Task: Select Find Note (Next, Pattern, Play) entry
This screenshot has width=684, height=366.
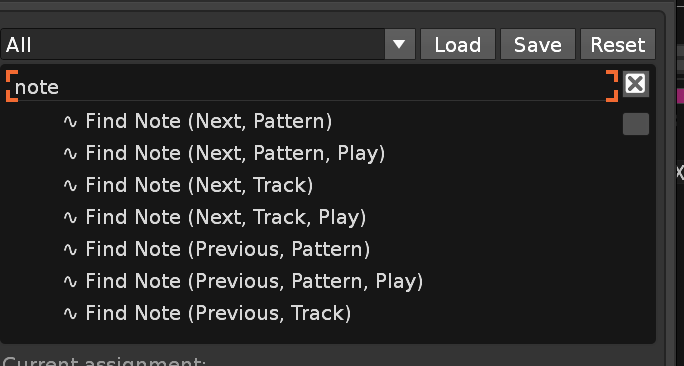Action: click(x=235, y=154)
